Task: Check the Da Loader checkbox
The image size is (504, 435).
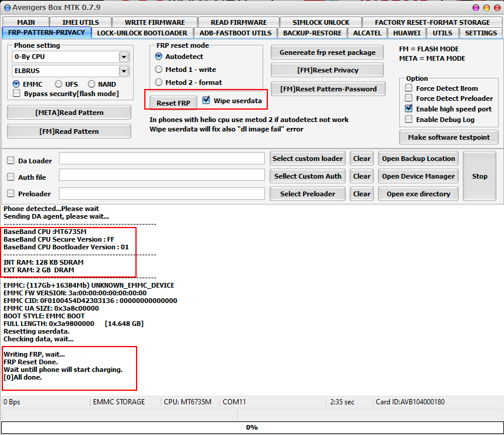Action: 11,160
